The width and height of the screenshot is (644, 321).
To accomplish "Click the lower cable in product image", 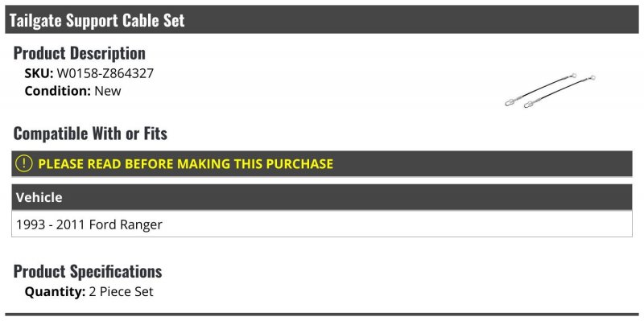I will (559, 92).
